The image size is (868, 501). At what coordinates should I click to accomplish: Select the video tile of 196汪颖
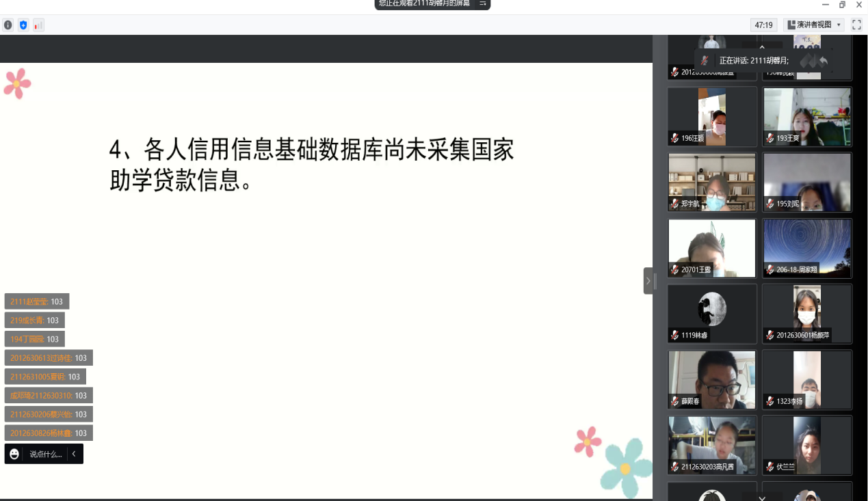[x=712, y=116]
